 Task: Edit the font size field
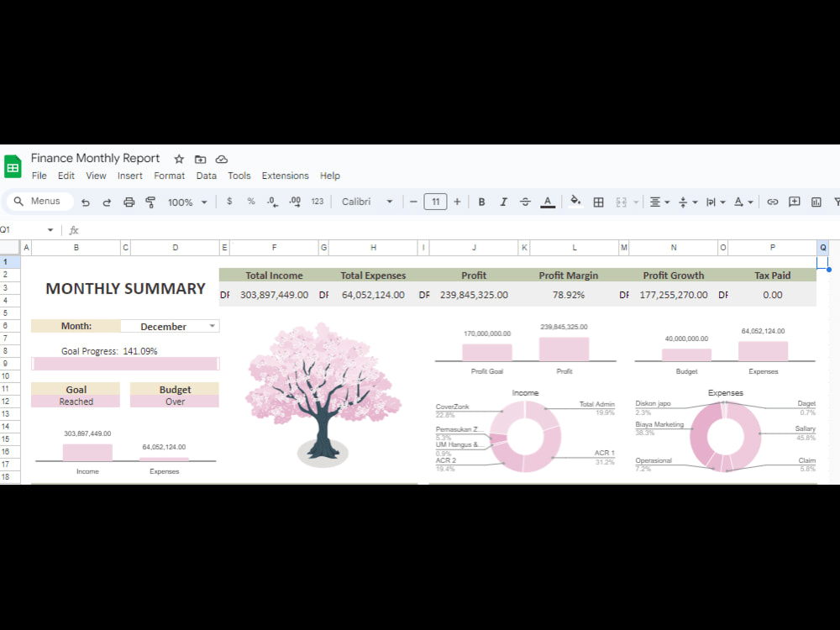pyautogui.click(x=435, y=202)
